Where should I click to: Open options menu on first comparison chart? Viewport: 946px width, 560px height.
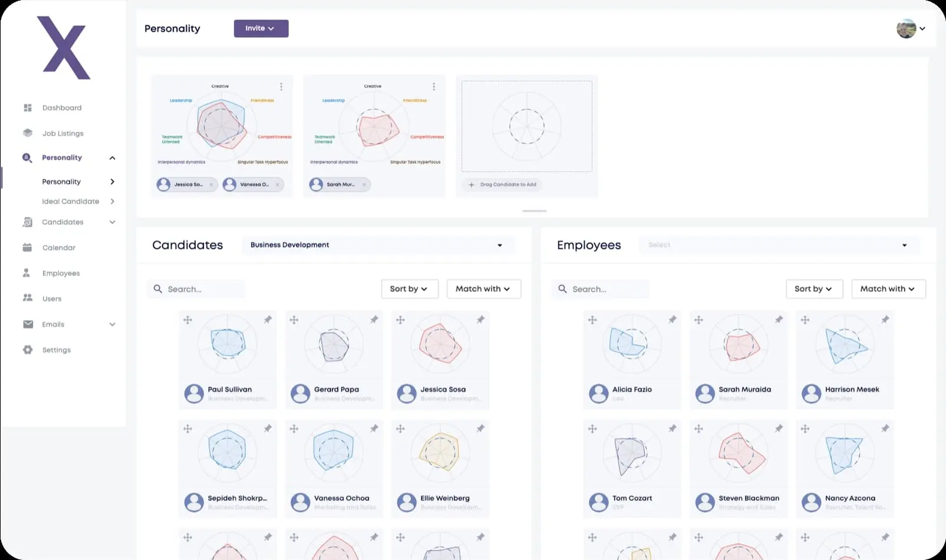click(x=281, y=87)
